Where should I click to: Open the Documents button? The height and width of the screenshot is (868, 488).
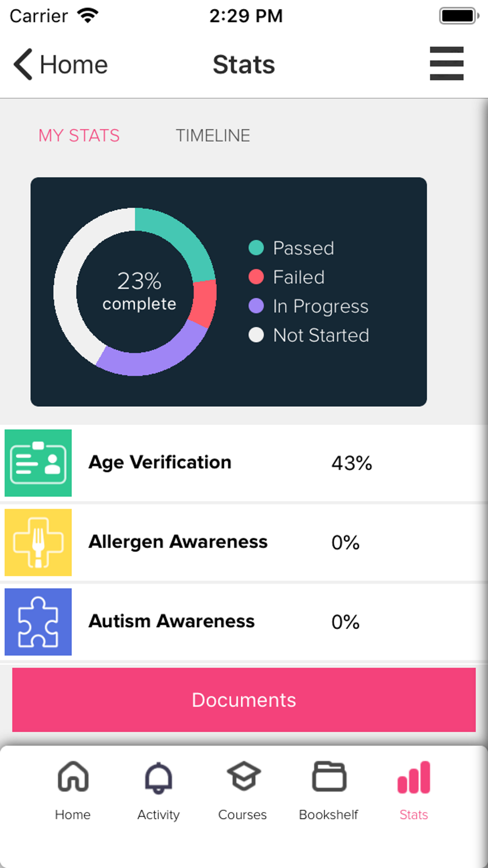click(x=244, y=700)
